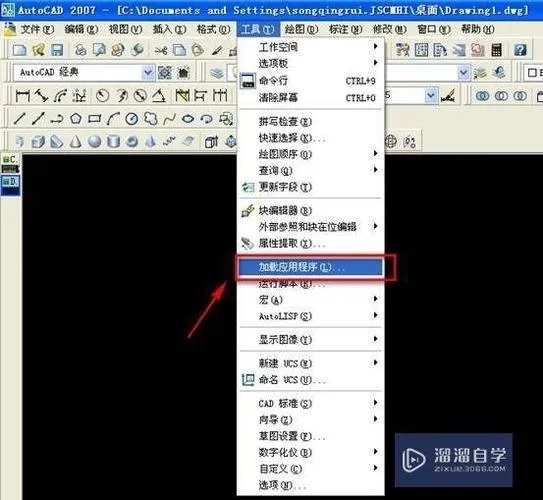The image size is (543, 500).
Task: Choose 块编辑器 in the Tools menu
Action: 311,211
